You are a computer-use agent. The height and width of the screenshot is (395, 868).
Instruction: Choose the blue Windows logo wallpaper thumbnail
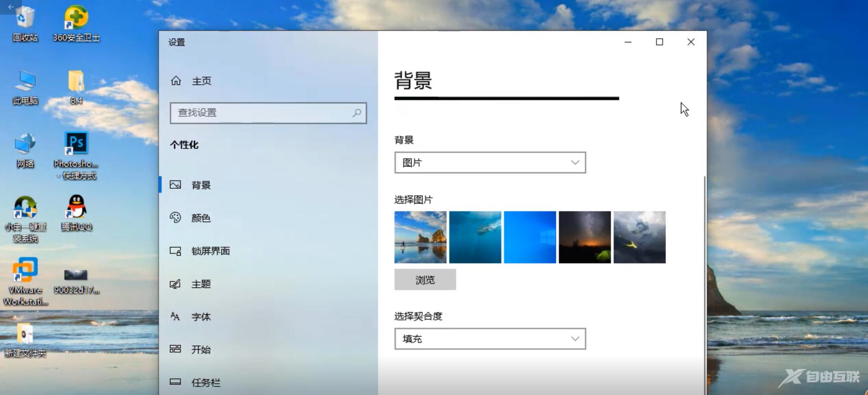pyautogui.click(x=530, y=237)
